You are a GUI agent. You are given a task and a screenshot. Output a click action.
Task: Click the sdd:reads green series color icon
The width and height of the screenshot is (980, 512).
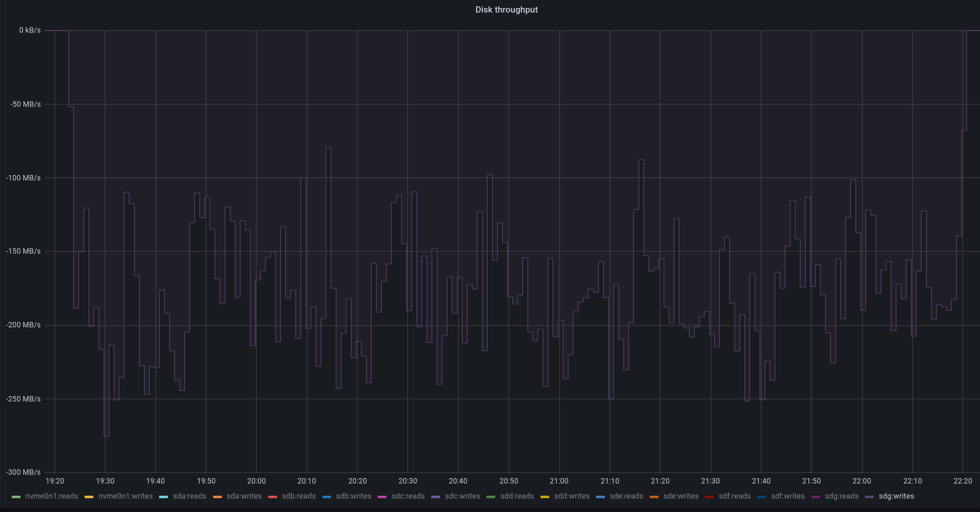click(491, 497)
